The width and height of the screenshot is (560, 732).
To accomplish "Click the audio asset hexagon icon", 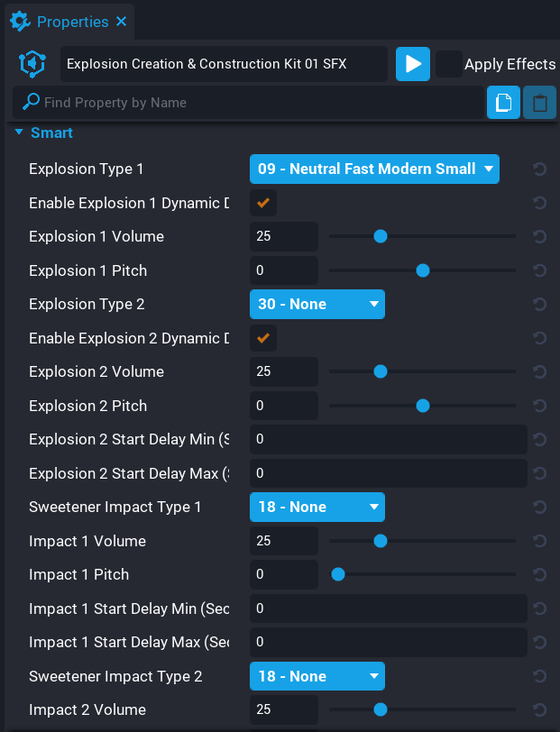I will point(31,64).
